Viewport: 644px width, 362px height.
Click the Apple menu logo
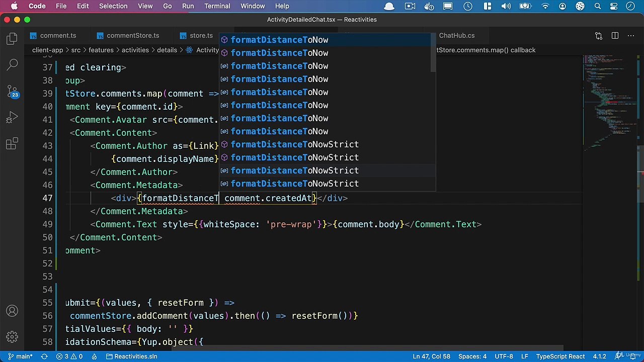(x=15, y=6)
